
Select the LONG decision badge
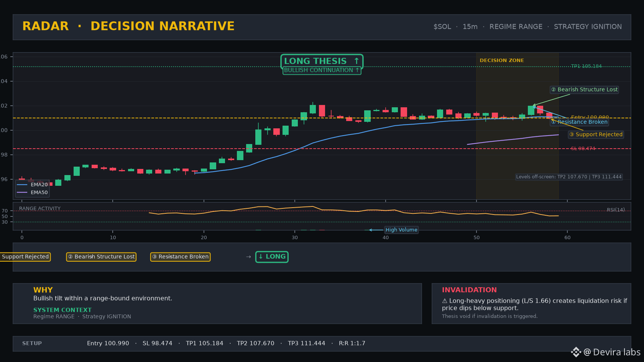click(272, 257)
